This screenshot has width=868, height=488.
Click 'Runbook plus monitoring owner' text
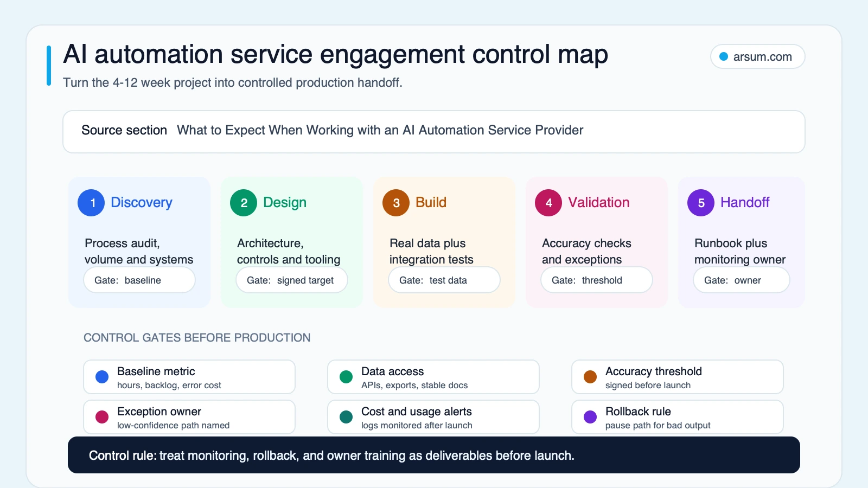pos(740,252)
